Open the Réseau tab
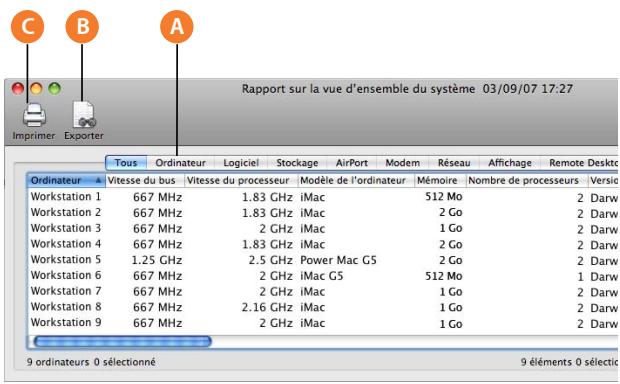 (x=454, y=163)
